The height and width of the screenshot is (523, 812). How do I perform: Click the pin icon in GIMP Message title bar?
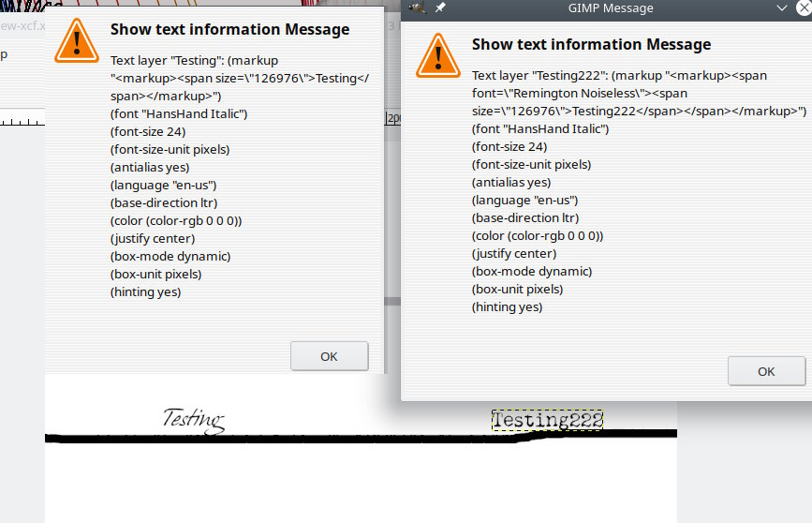(440, 7)
